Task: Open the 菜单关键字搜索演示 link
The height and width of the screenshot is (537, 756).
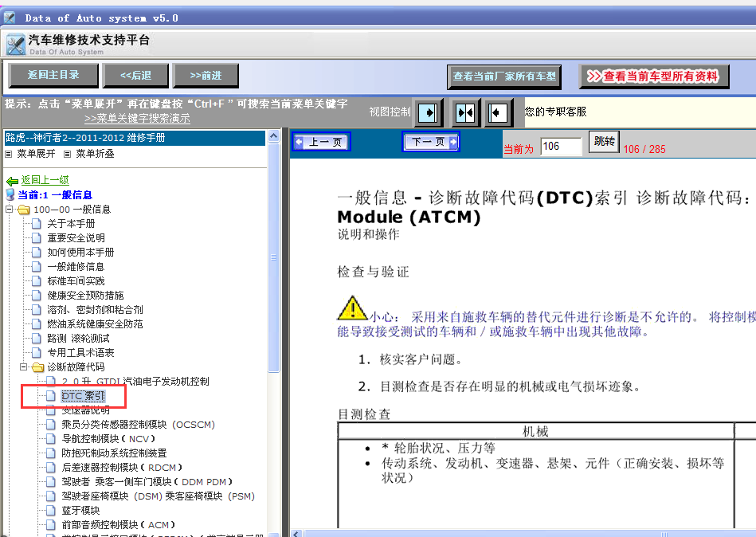Action: pos(137,119)
